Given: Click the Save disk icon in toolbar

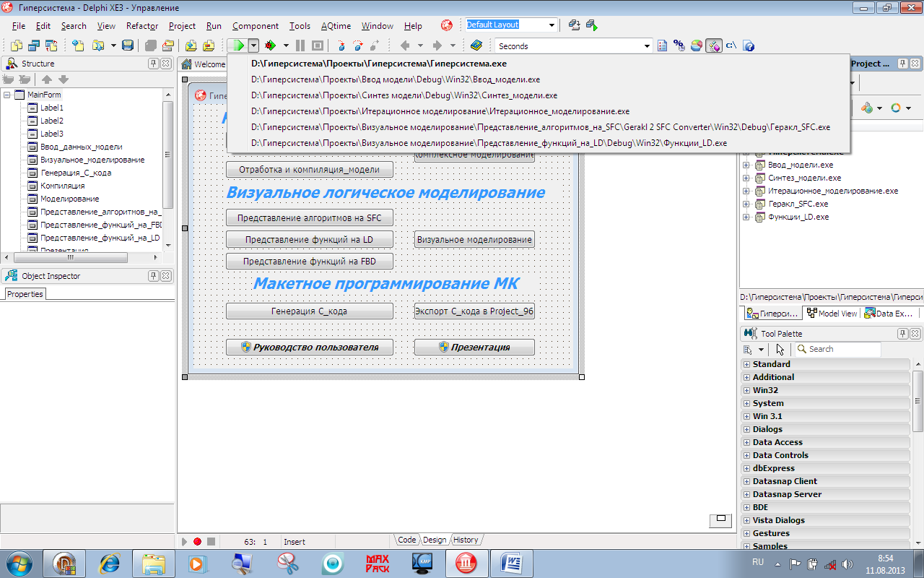Looking at the screenshot, I should click(128, 46).
